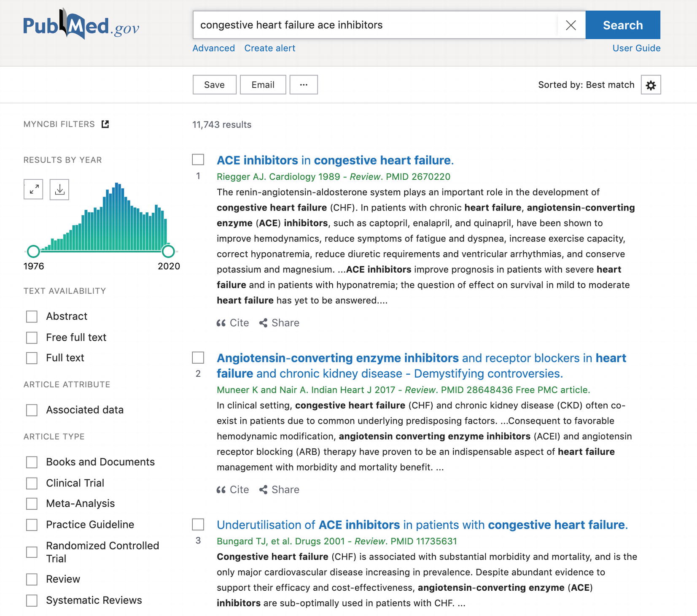Screen dimensions: 697x616
Task: Expand the results by year timeline chart
Action: (x=33, y=189)
